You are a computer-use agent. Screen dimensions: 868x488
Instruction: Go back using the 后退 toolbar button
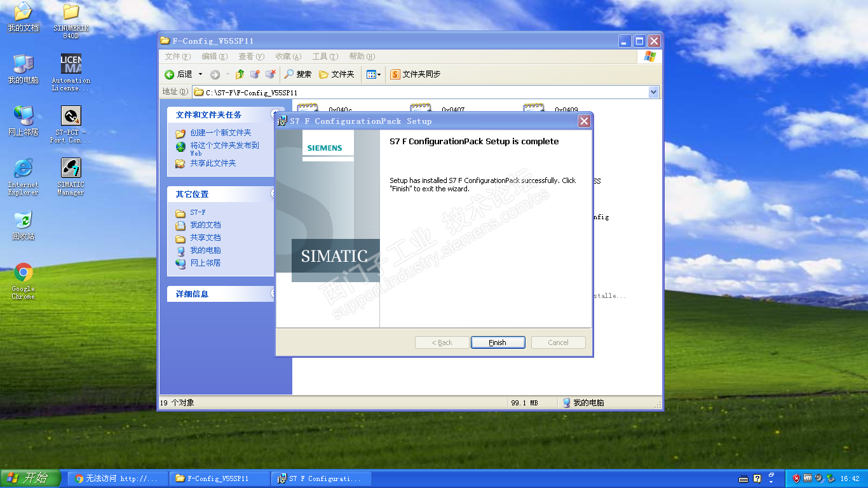pyautogui.click(x=179, y=74)
